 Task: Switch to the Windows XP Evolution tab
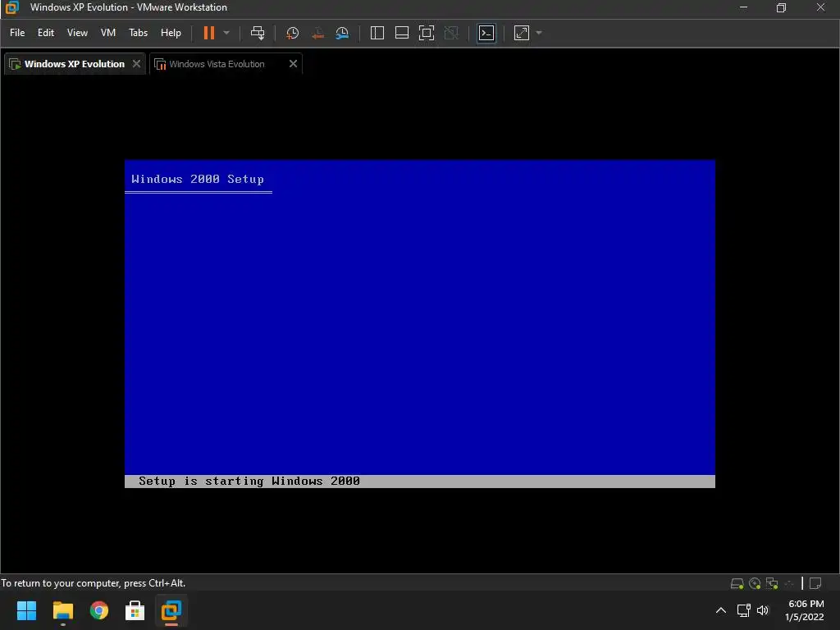pos(75,64)
